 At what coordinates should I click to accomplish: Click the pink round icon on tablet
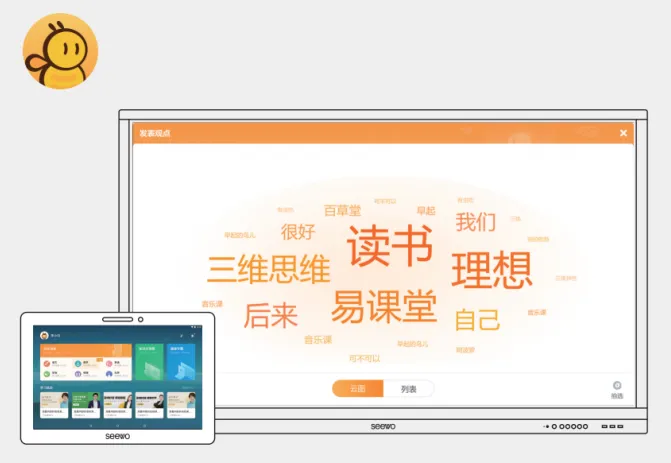tap(109, 363)
